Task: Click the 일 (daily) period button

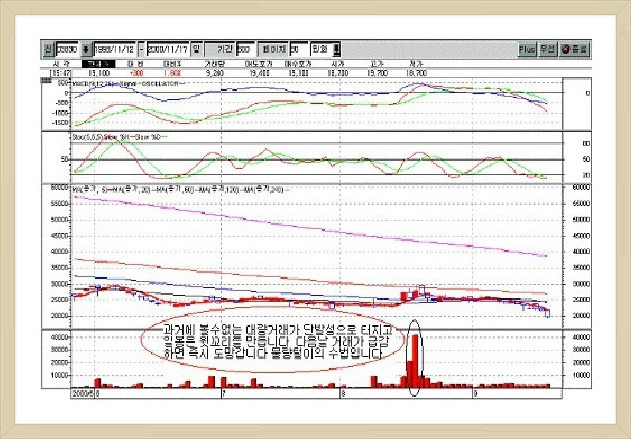Action: 197,48
